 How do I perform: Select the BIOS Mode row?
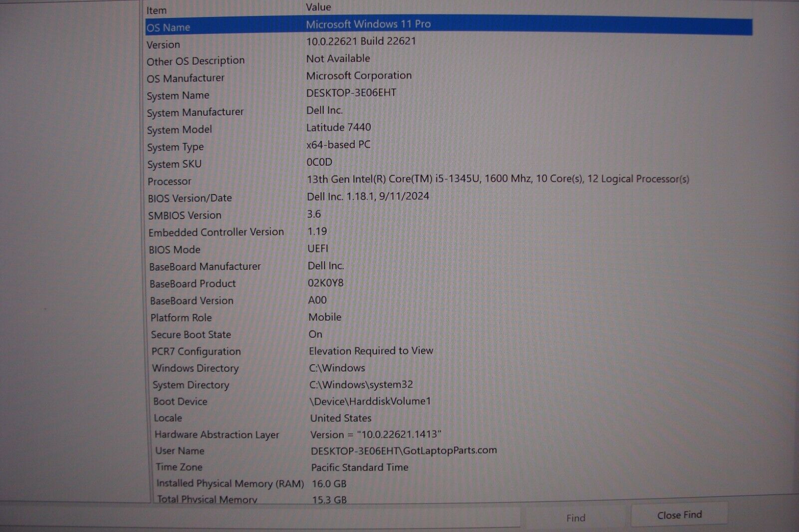coord(175,250)
